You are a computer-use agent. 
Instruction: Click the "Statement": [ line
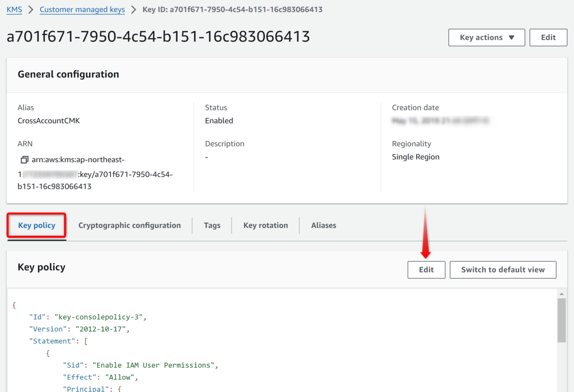[58, 341]
